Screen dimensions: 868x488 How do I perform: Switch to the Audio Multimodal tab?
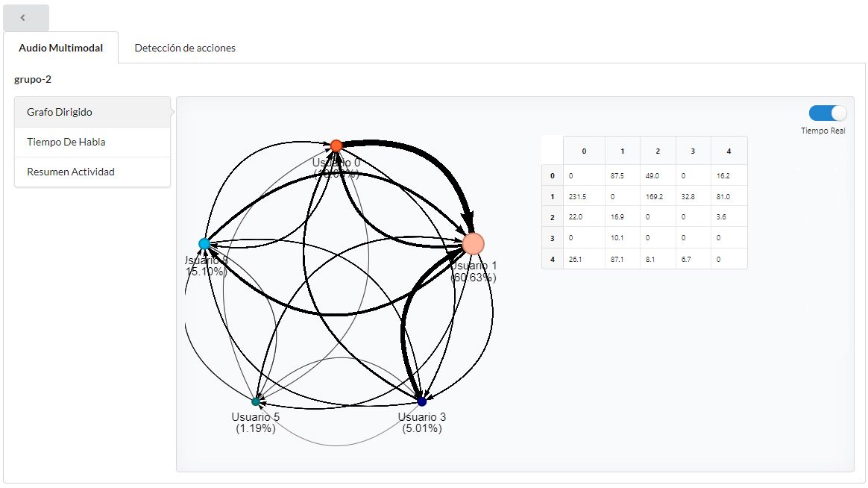[x=61, y=48]
